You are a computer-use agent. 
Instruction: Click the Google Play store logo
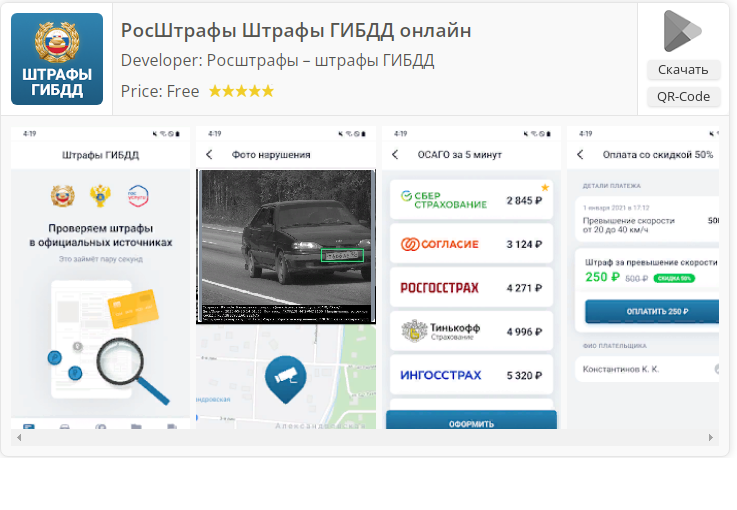(x=682, y=31)
